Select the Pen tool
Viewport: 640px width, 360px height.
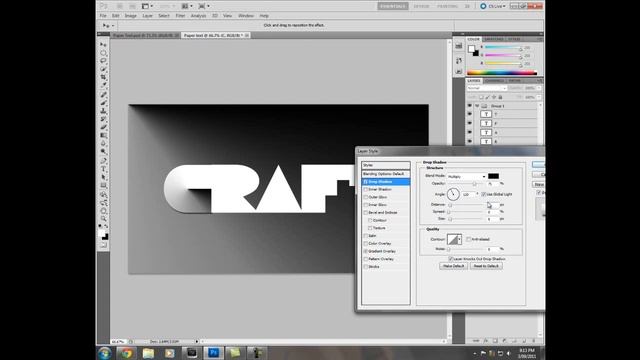[103, 161]
